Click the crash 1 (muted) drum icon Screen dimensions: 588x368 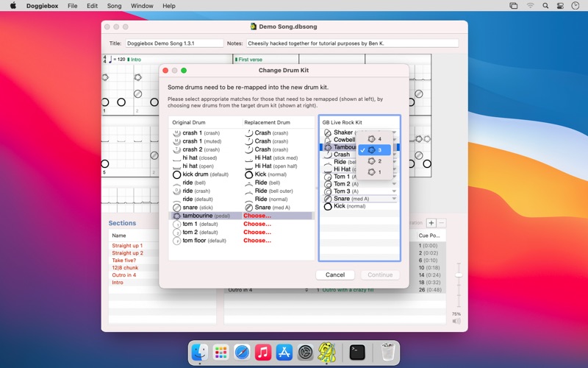[176, 141]
